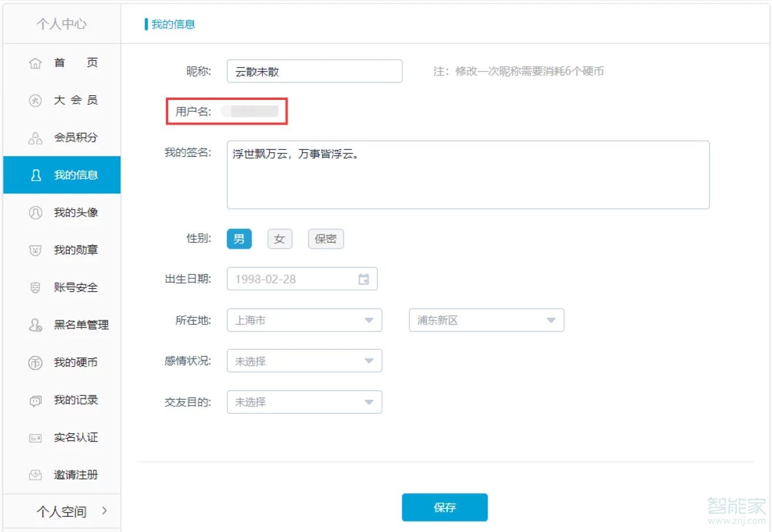This screenshot has width=772, height=532.
Task: Open 大会员 menu item
Action: [62, 101]
